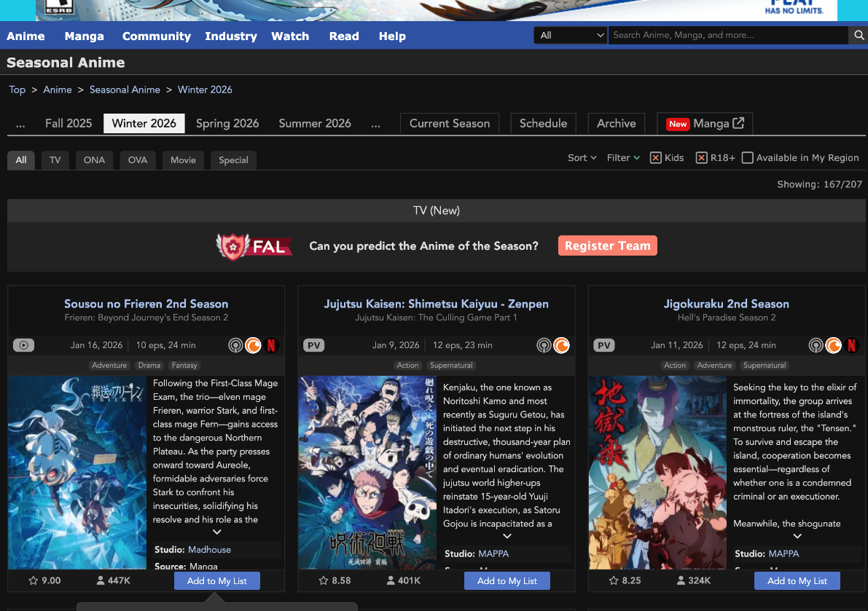This screenshot has height=611, width=868.
Task: Toggle the R18+ filter checkbox
Action: pyautogui.click(x=701, y=157)
